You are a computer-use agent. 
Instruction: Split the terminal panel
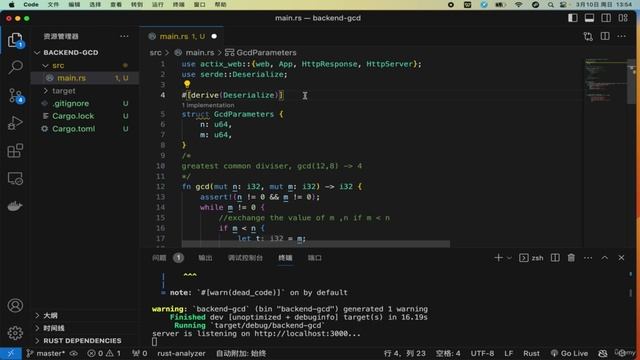pos(555,258)
